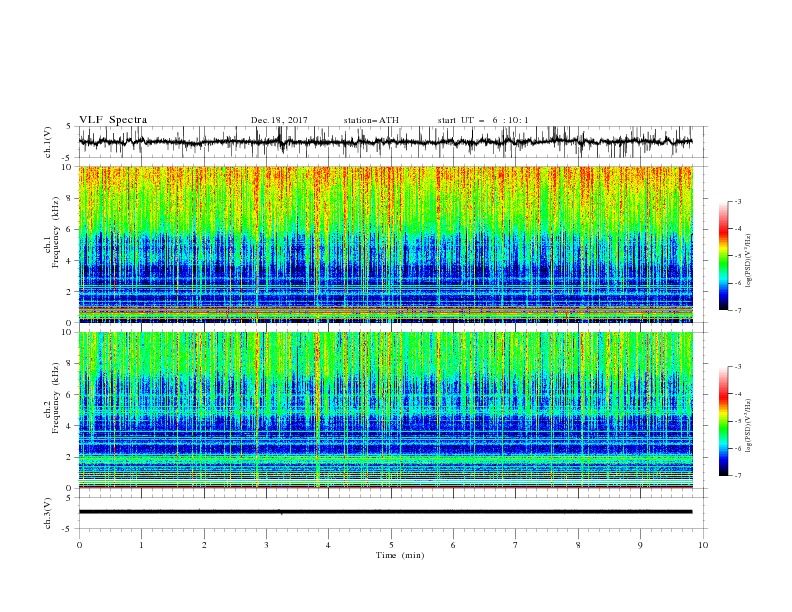Click the "start UT = 6 : 10: 1" text
The image size is (792, 612).
coord(483,120)
